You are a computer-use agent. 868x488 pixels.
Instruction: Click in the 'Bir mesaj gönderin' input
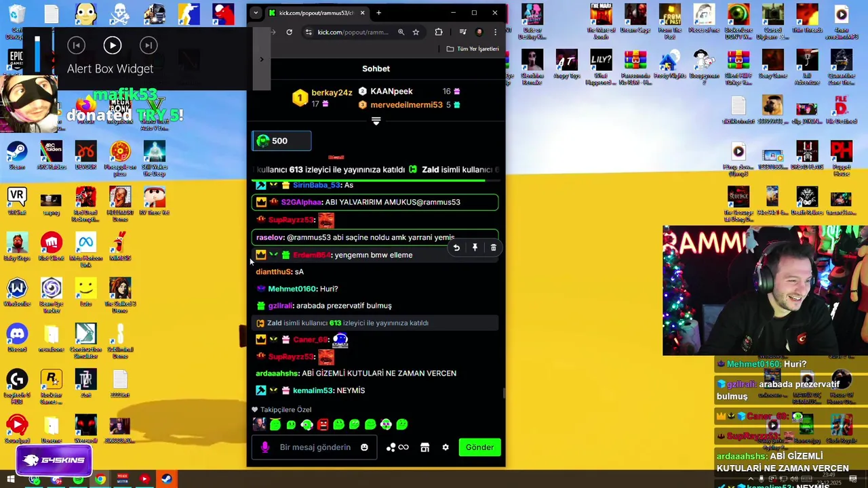pos(315,447)
